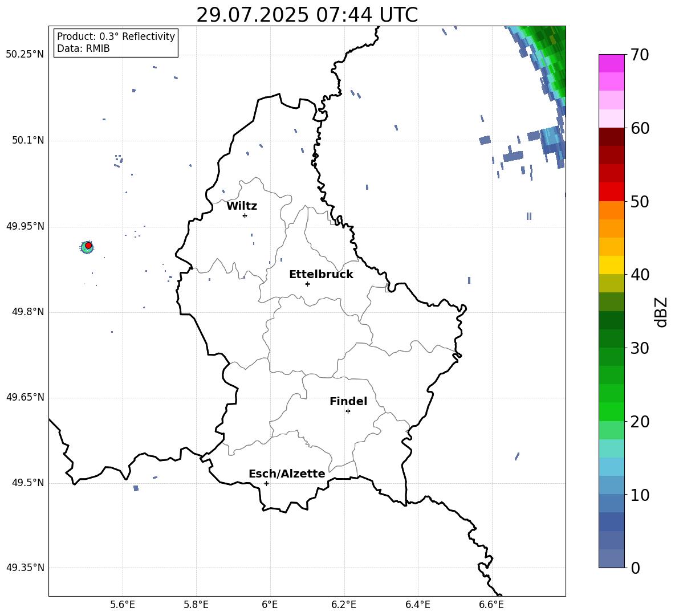Click the 49.8°N latitude label
Image resolution: width=675 pixels, height=616 pixels.
coord(28,312)
